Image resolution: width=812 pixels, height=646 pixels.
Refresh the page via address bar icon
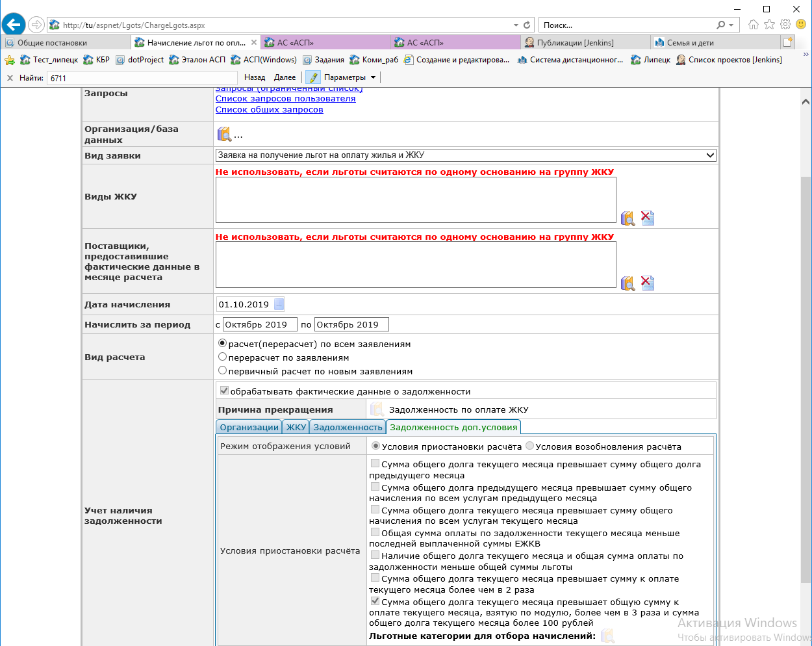(527, 25)
